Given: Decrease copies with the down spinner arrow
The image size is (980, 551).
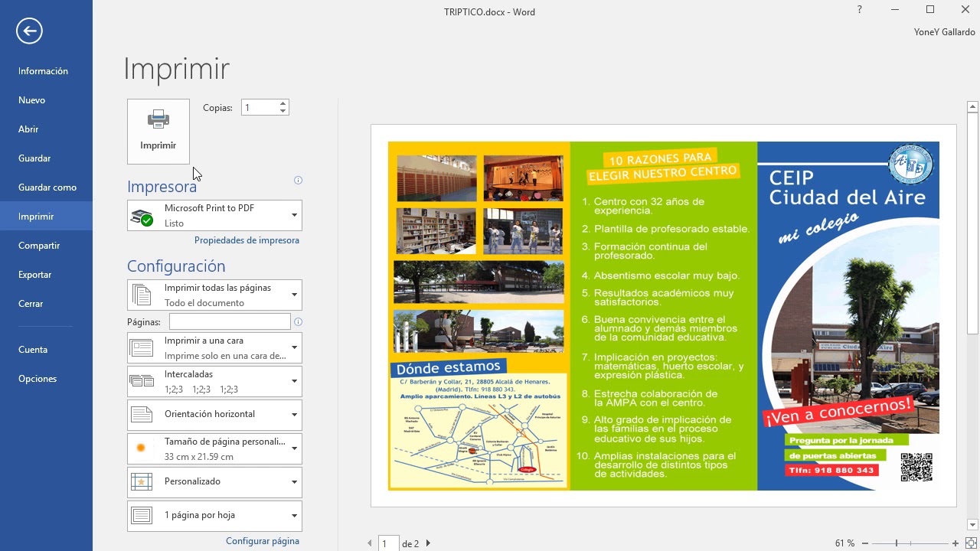Looking at the screenshot, I should [x=283, y=112].
